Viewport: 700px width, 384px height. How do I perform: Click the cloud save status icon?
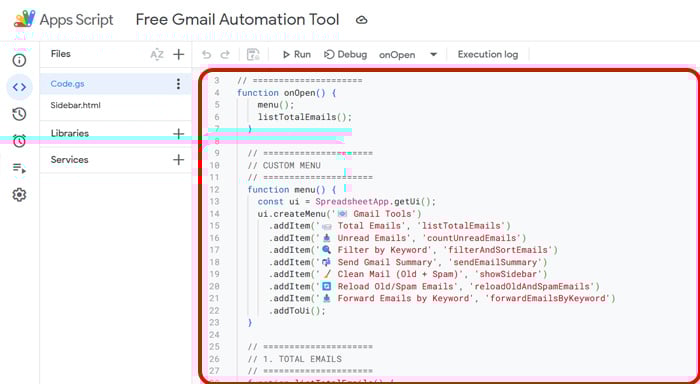[362, 20]
